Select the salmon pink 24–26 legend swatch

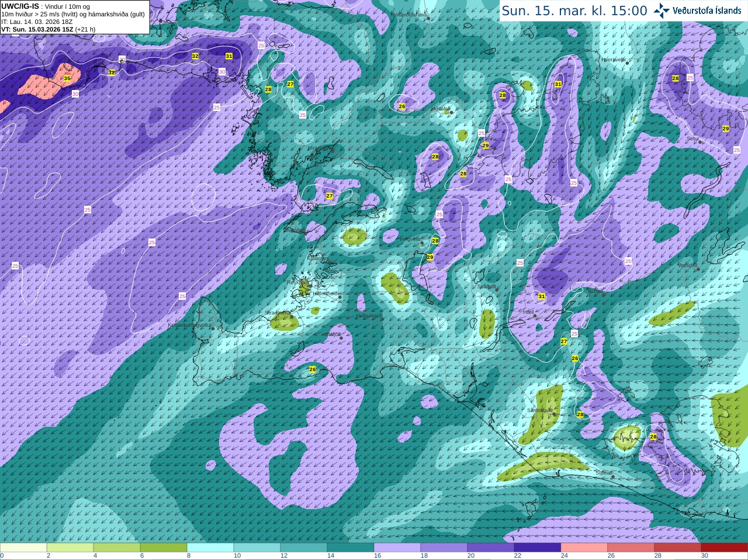pyautogui.click(x=584, y=548)
